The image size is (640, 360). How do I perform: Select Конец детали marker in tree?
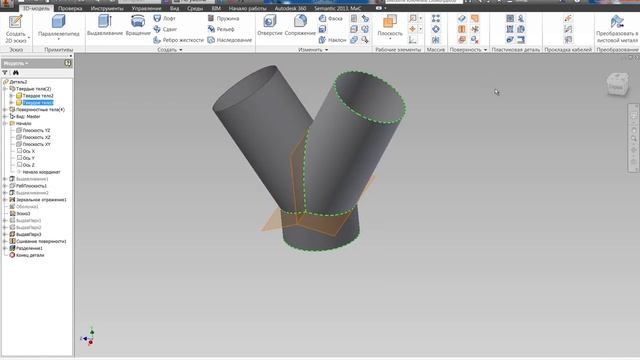[30, 255]
